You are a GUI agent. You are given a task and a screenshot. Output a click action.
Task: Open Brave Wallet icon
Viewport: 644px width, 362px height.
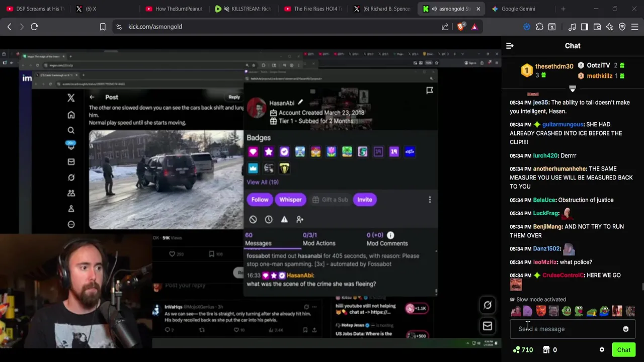(597, 27)
